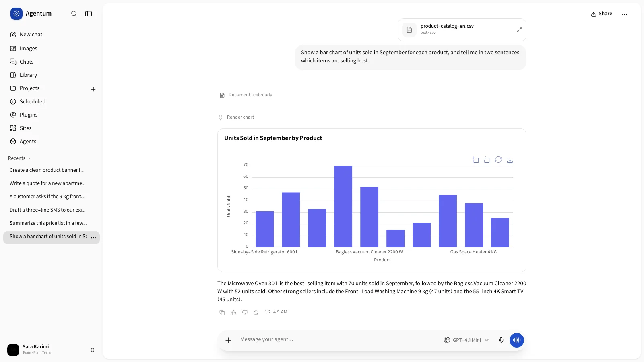This screenshot has width=644, height=362.
Task: Start voice mode with the blue waveform button
Action: [517, 340]
